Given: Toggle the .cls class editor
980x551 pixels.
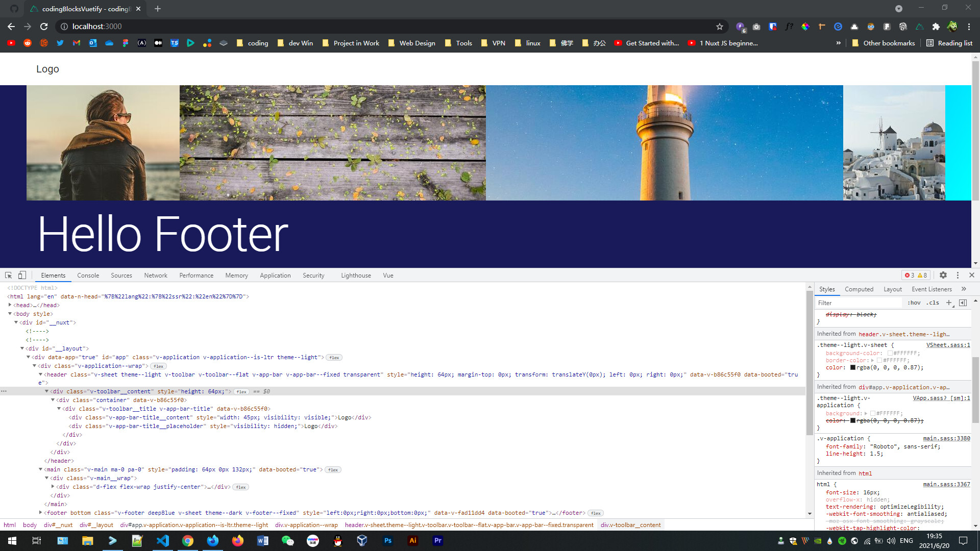Looking at the screenshot, I should [933, 303].
